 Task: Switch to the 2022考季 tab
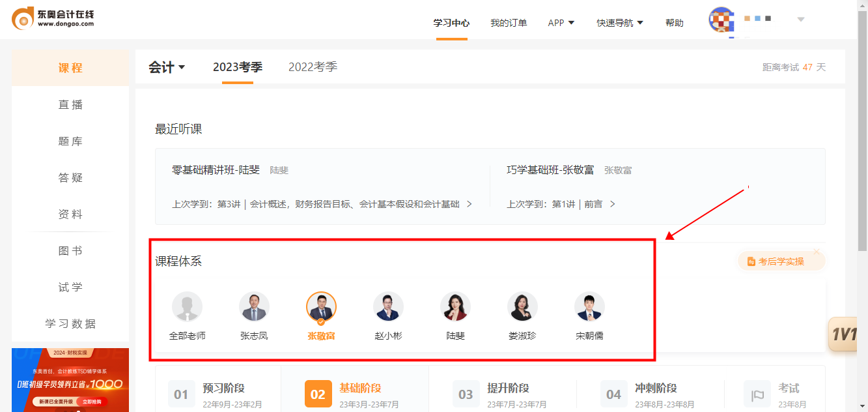(313, 67)
